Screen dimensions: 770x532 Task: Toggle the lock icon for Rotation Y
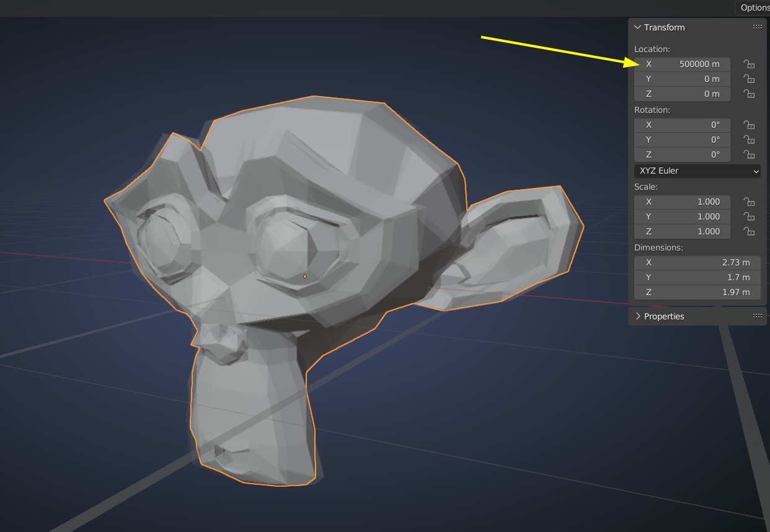749,140
